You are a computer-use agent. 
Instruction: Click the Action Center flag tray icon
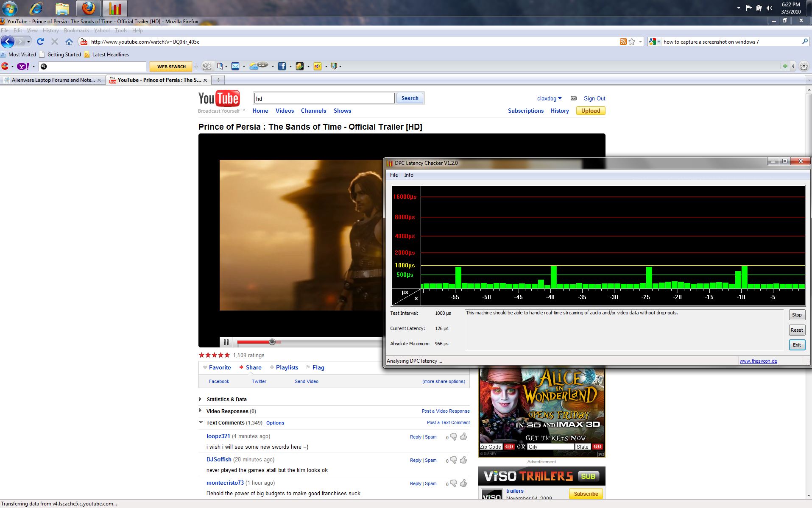click(749, 8)
